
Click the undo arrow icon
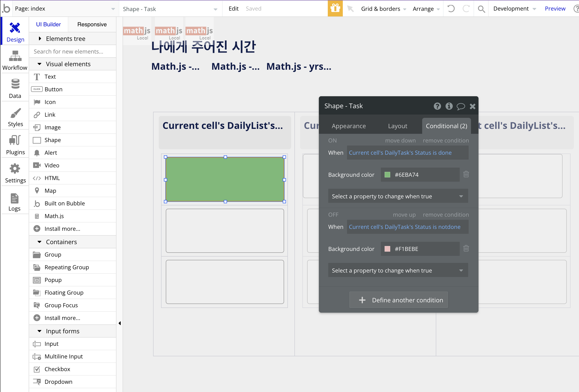[451, 9]
